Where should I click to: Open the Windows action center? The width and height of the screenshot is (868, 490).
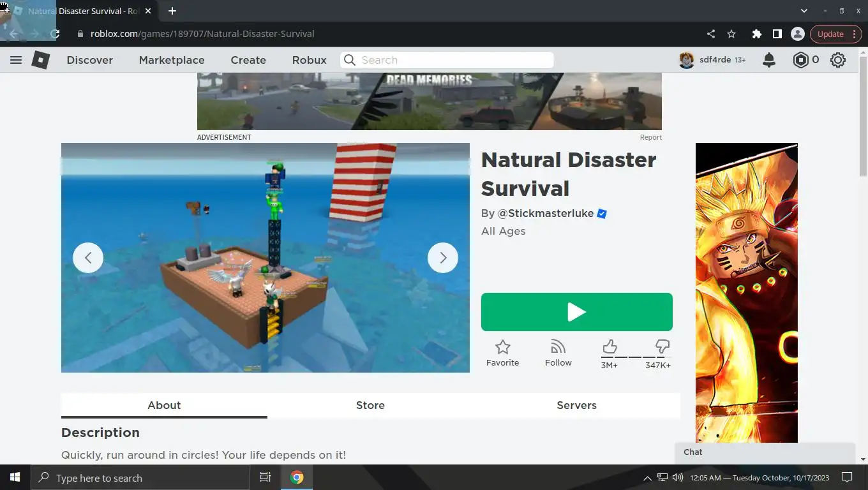coord(847,477)
